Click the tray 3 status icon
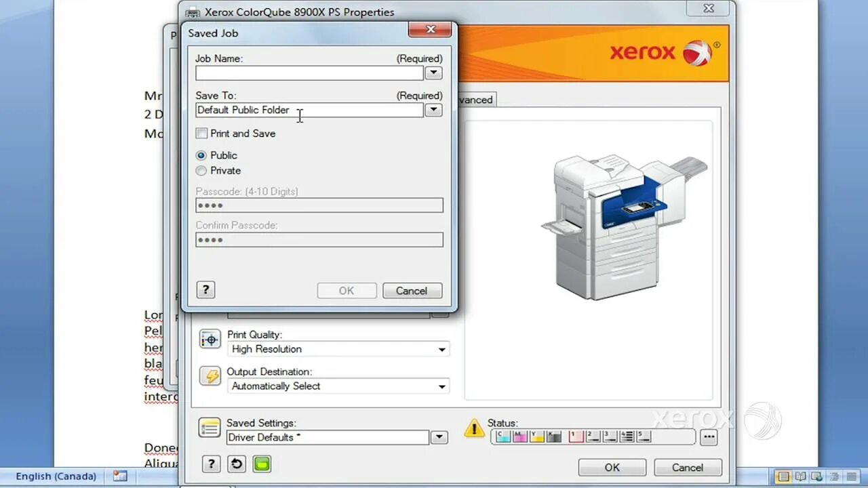The height and width of the screenshot is (488, 868). [610, 436]
